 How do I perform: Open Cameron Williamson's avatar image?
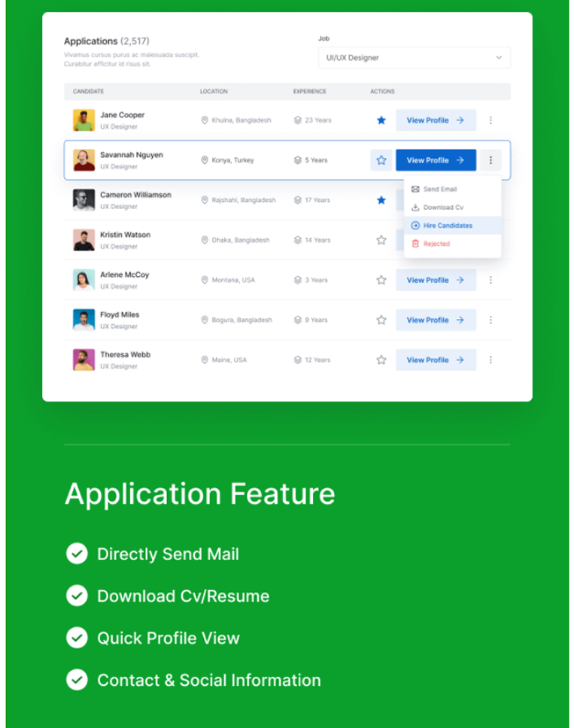(84, 200)
